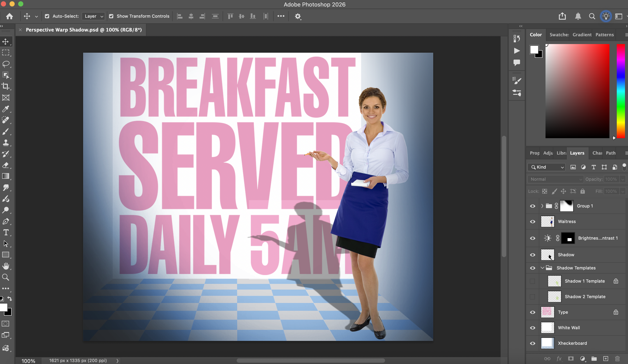Select the Crop tool

coord(6,86)
